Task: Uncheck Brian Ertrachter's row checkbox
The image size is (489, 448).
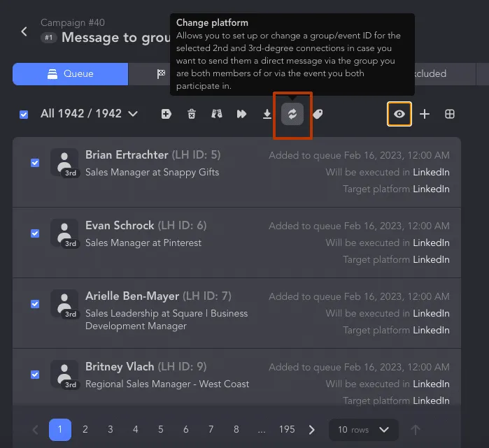Action: click(35, 163)
